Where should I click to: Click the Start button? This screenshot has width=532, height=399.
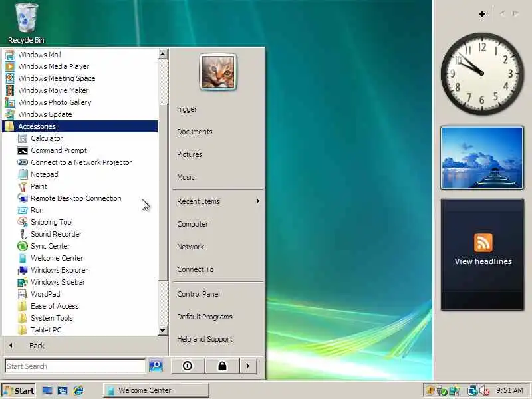point(19,391)
